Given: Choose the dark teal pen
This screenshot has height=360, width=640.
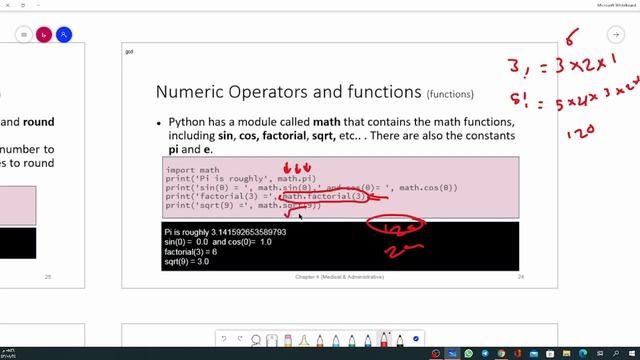Looking at the screenshot, I should (x=368, y=340).
